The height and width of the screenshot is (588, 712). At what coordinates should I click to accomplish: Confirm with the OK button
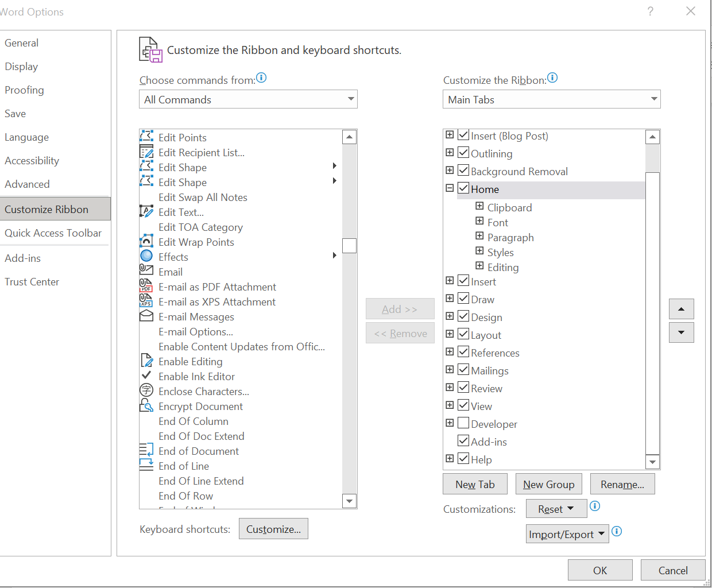tap(600, 570)
